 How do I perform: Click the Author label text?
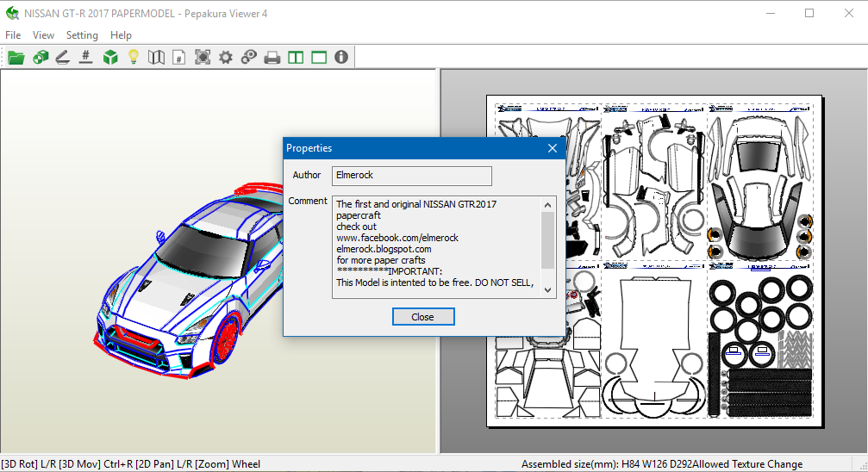pyautogui.click(x=307, y=175)
